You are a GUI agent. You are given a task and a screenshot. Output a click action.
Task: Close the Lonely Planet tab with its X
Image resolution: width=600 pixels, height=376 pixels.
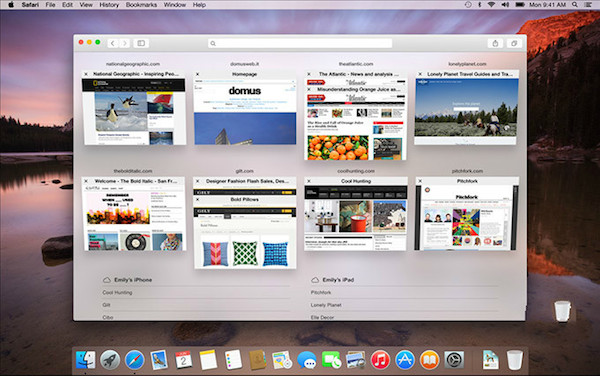[x=420, y=74]
